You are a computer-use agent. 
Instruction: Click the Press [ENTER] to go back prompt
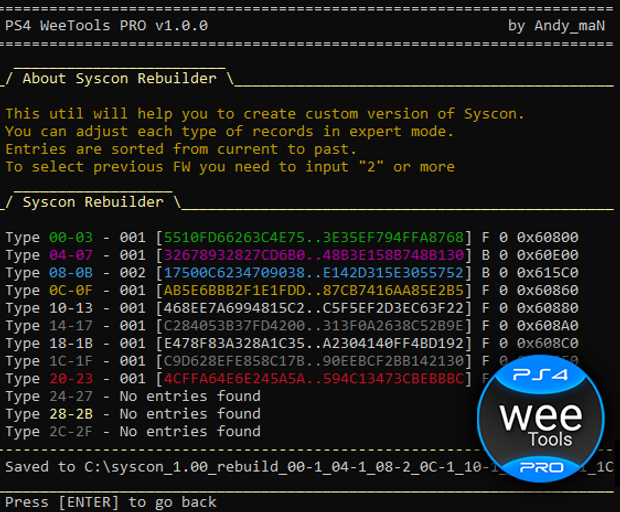point(109,501)
